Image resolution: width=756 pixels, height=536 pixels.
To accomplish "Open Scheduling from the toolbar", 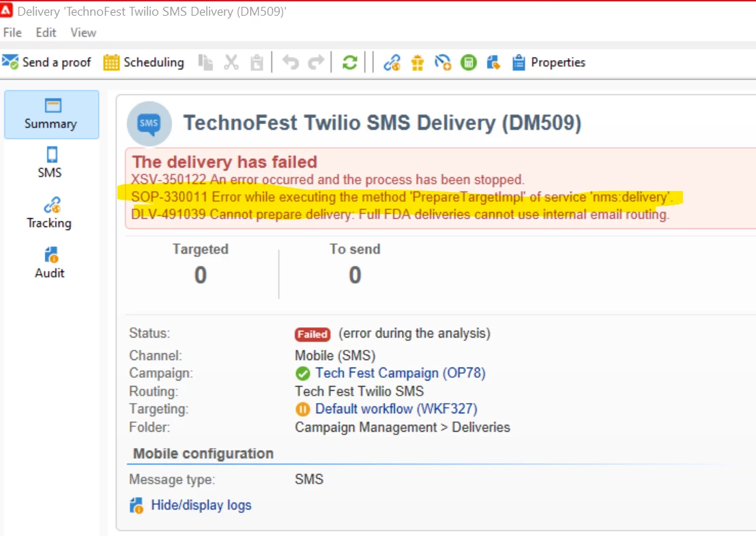I will 144,62.
